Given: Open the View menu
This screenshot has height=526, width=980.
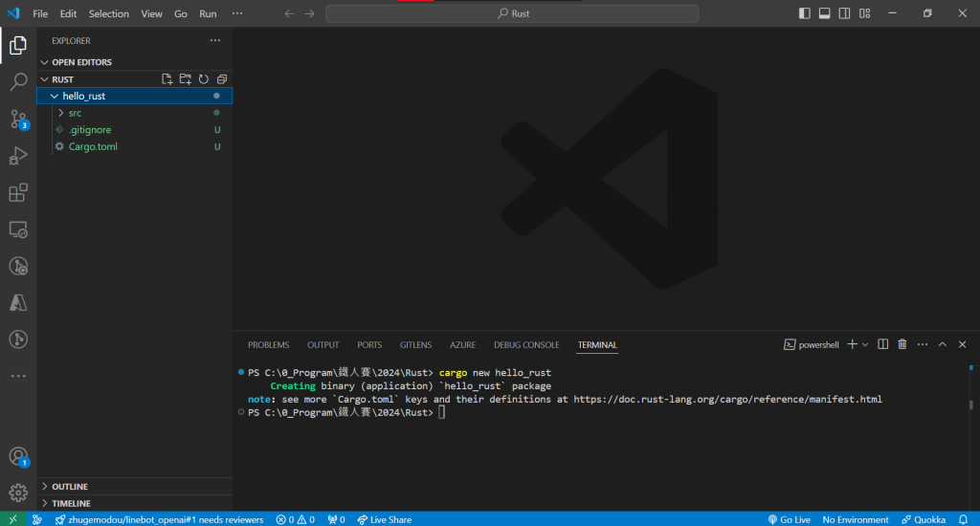Looking at the screenshot, I should click(x=151, y=13).
